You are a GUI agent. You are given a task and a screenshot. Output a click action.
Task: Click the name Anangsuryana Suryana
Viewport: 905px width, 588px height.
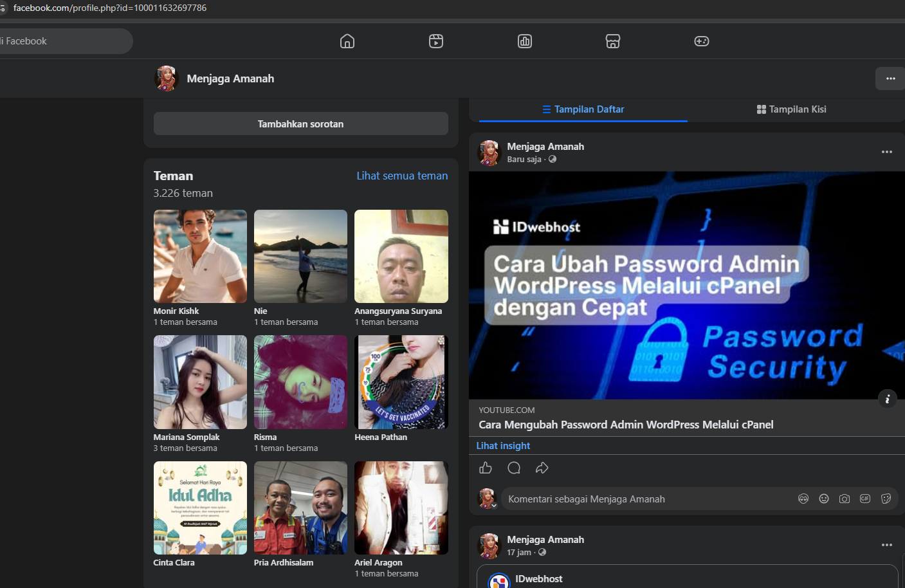point(398,311)
